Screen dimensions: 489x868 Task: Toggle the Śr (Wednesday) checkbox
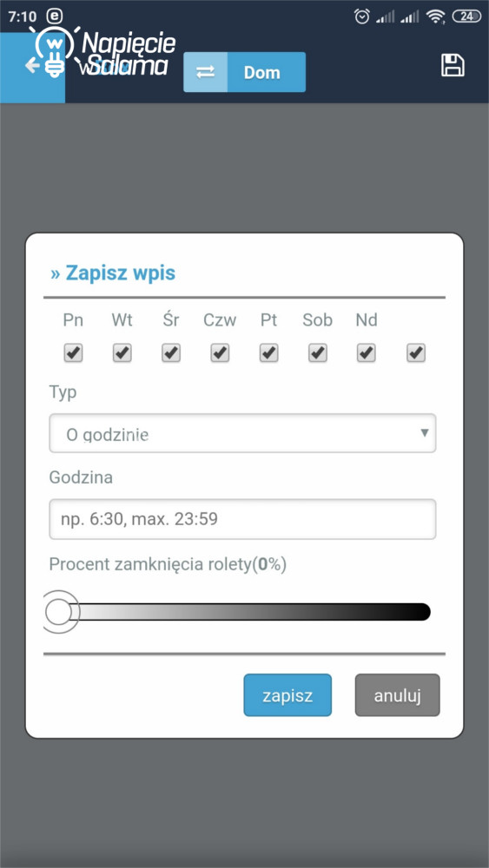(171, 352)
